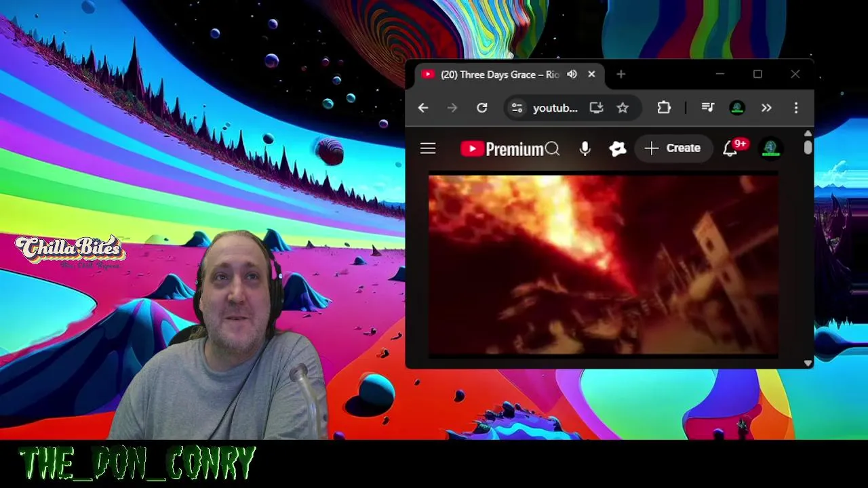868x488 pixels.
Task: Open YouTube search magnifier
Action: [x=552, y=148]
